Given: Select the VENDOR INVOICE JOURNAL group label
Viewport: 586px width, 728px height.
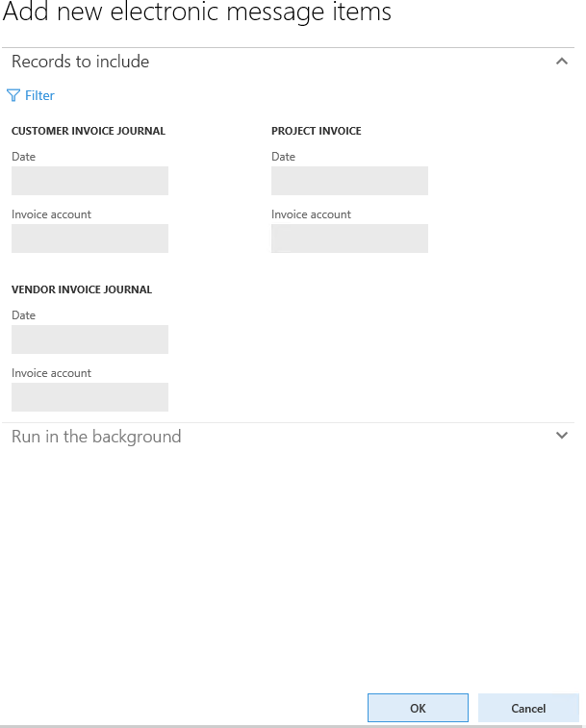Looking at the screenshot, I should [x=82, y=289].
